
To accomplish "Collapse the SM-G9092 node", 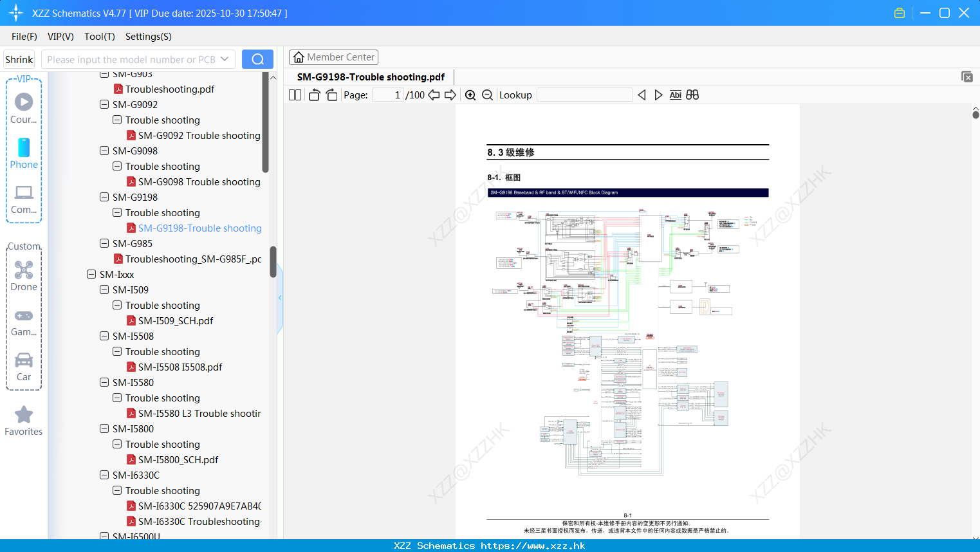I will pos(104,104).
